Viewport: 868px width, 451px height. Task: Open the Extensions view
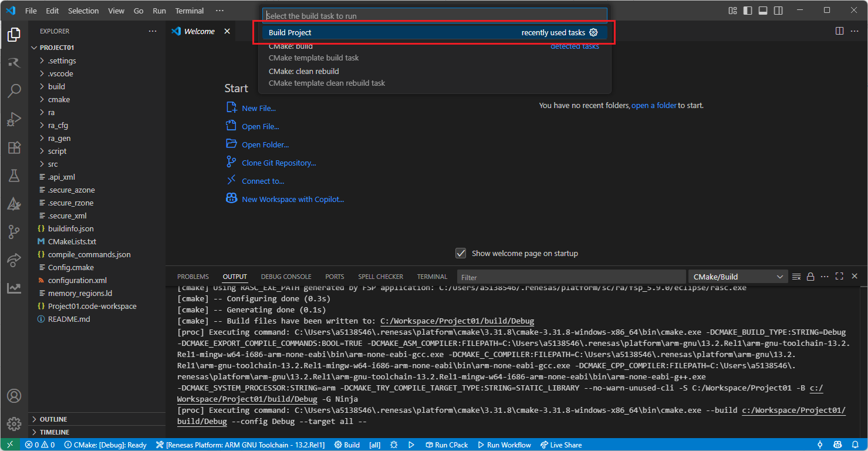[14, 147]
